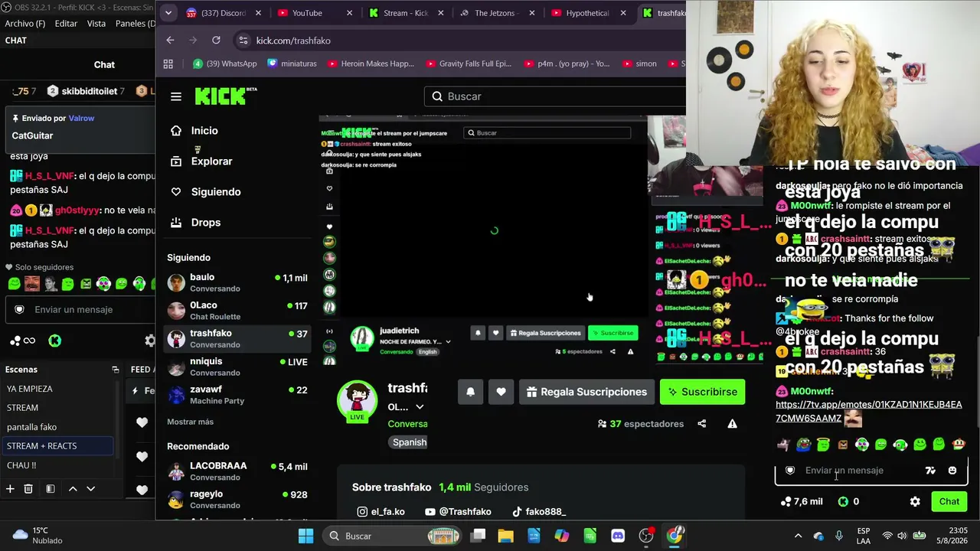Open the Kick sidebar hamburger menu
980x551 pixels.
point(176,96)
